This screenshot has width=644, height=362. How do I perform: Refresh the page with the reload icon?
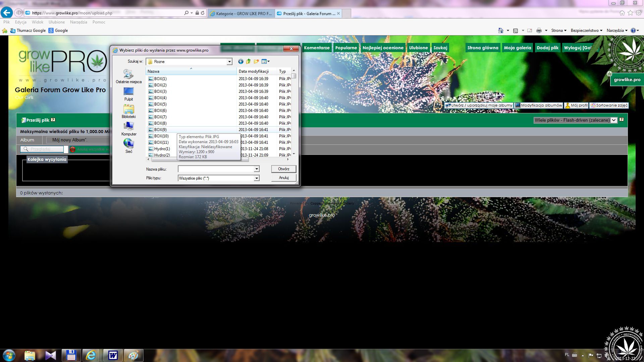203,13
